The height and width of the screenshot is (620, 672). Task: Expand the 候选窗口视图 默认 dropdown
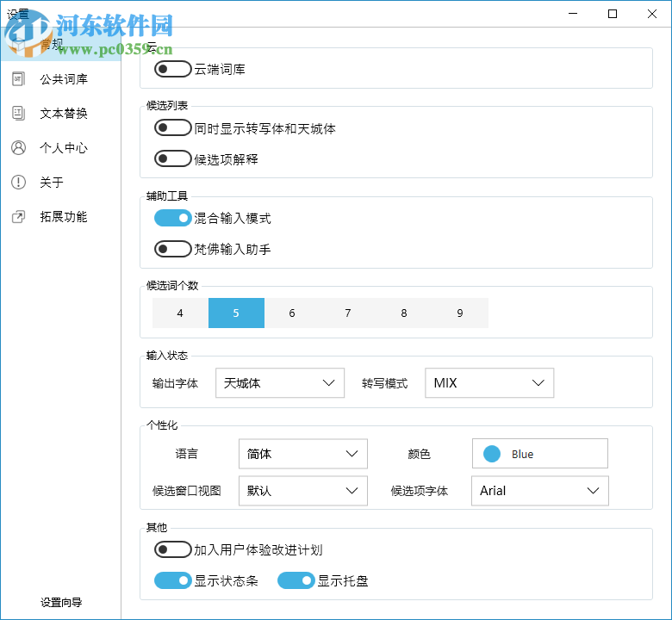(303, 491)
